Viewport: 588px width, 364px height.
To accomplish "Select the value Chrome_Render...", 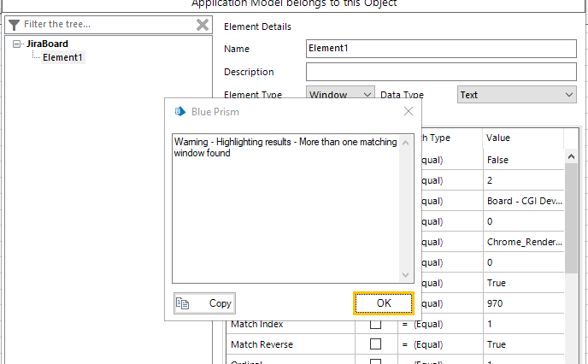I will click(x=524, y=242).
